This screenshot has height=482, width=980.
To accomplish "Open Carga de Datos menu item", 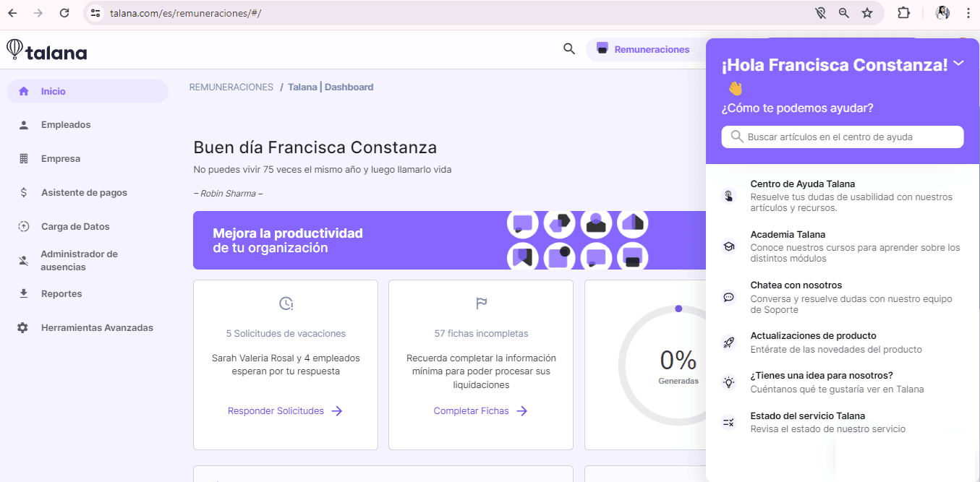I will (x=75, y=227).
